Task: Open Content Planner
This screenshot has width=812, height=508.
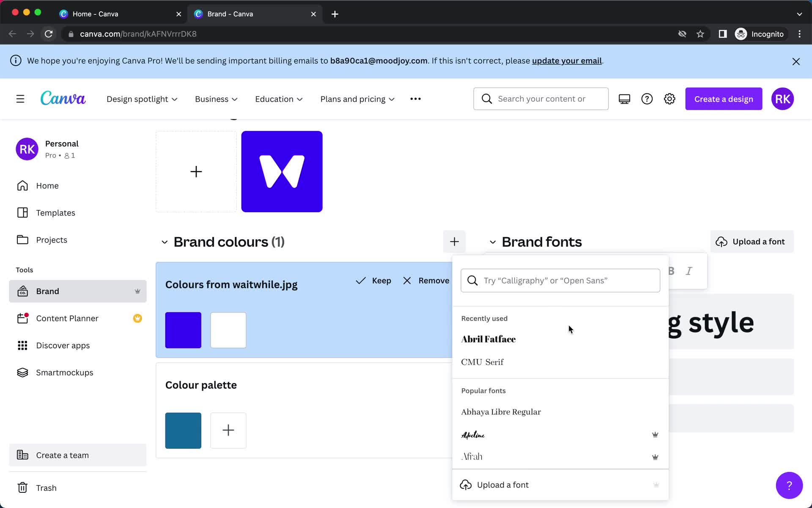Action: click(x=78, y=318)
